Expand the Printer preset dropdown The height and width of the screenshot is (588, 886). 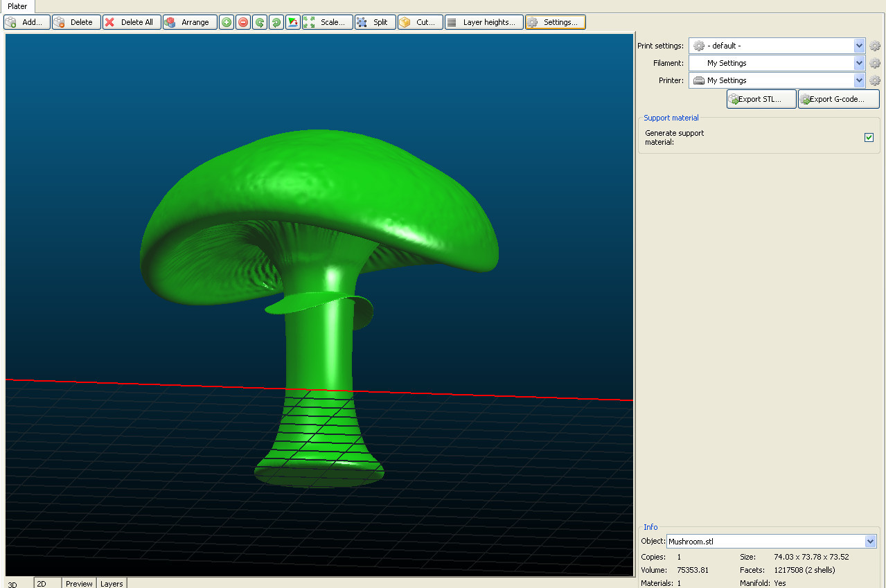coord(860,80)
